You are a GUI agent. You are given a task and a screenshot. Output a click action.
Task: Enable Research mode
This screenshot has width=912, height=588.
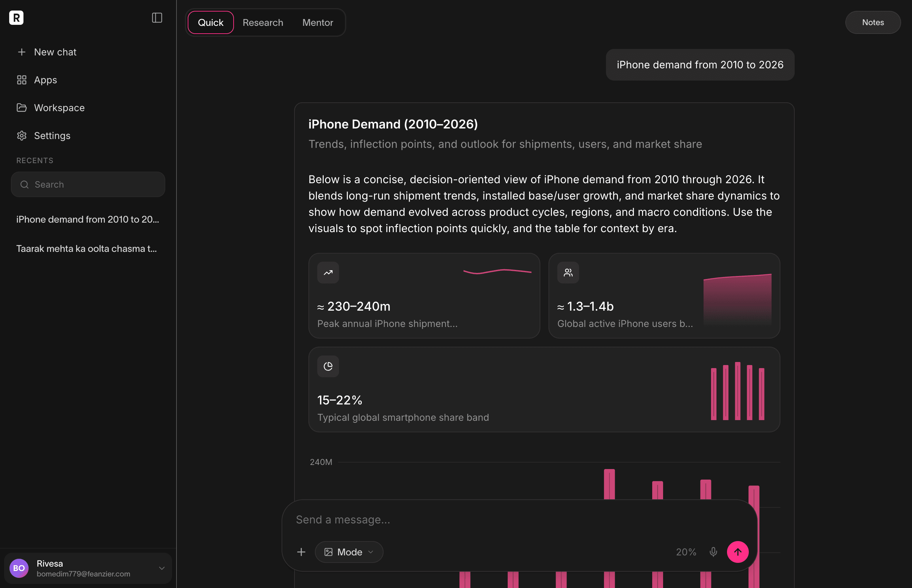263,22
